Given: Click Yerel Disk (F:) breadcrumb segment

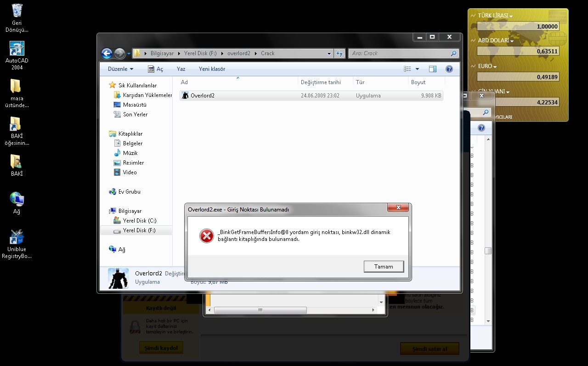Looking at the screenshot, I should pos(200,53).
